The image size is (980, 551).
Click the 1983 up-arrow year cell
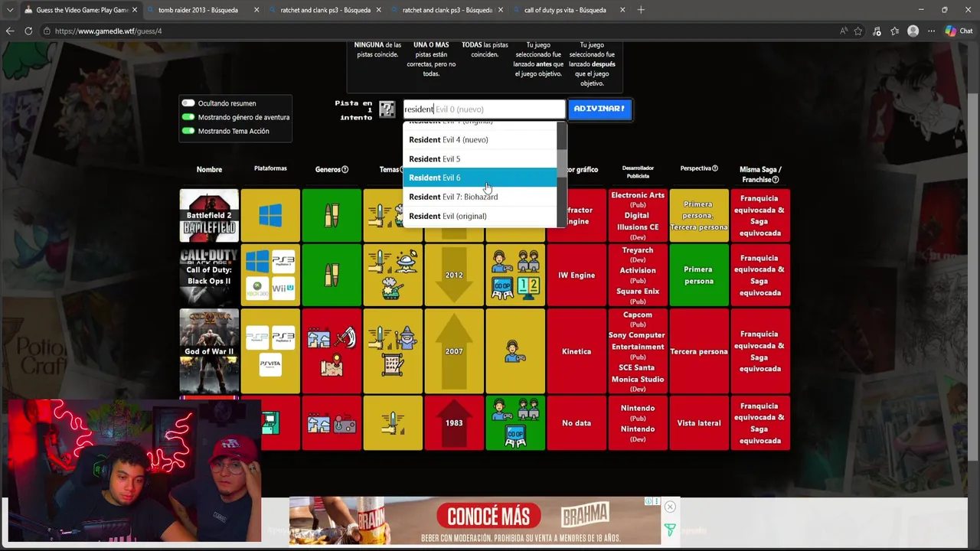click(454, 422)
